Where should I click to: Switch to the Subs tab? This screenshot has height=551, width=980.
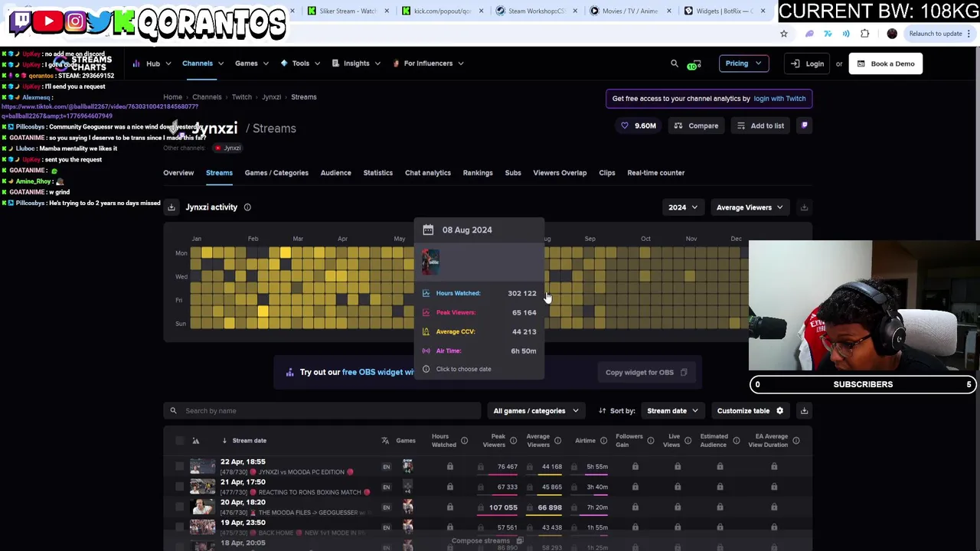[513, 173]
